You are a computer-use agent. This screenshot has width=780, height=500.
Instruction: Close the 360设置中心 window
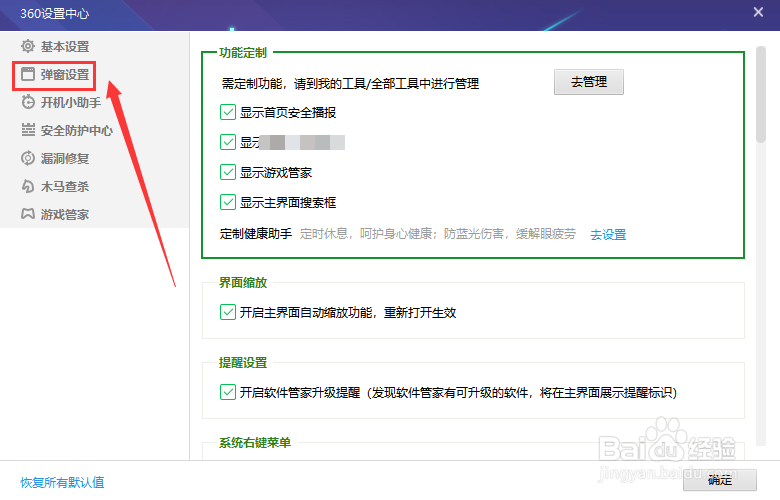pos(758,12)
